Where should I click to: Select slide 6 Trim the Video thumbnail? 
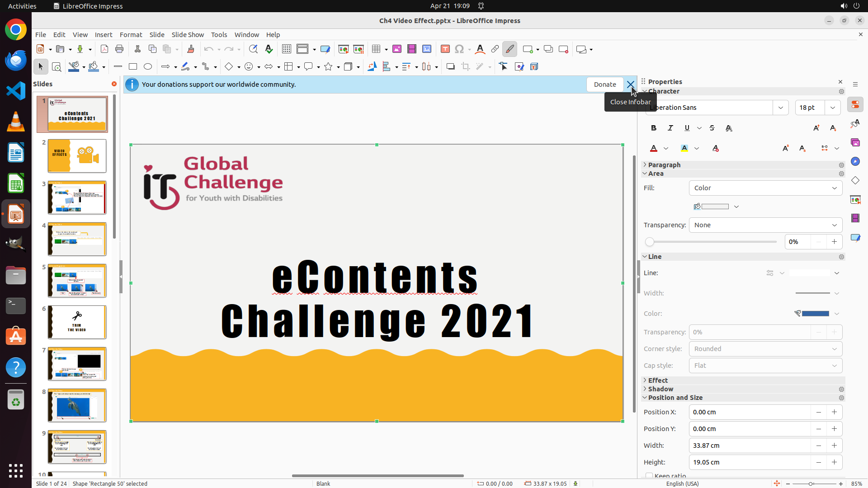(77, 322)
